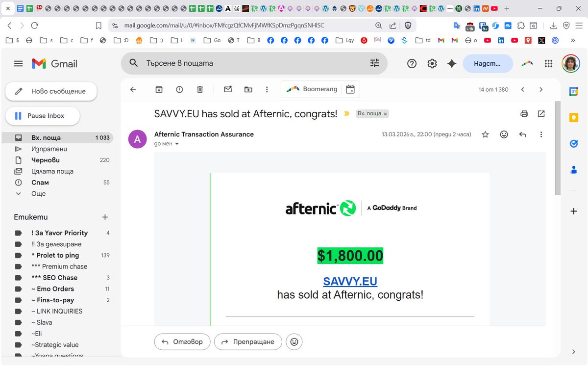Open Google Keep side panel

coord(574,118)
